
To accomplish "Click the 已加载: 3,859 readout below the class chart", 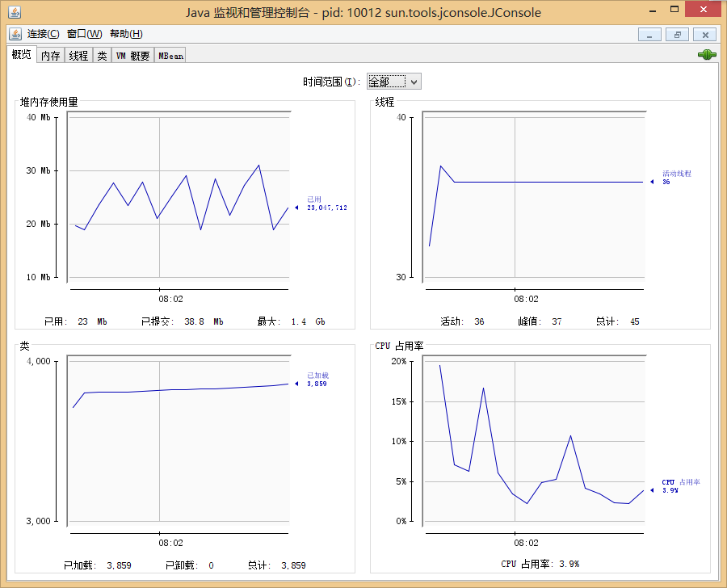I will (98, 565).
